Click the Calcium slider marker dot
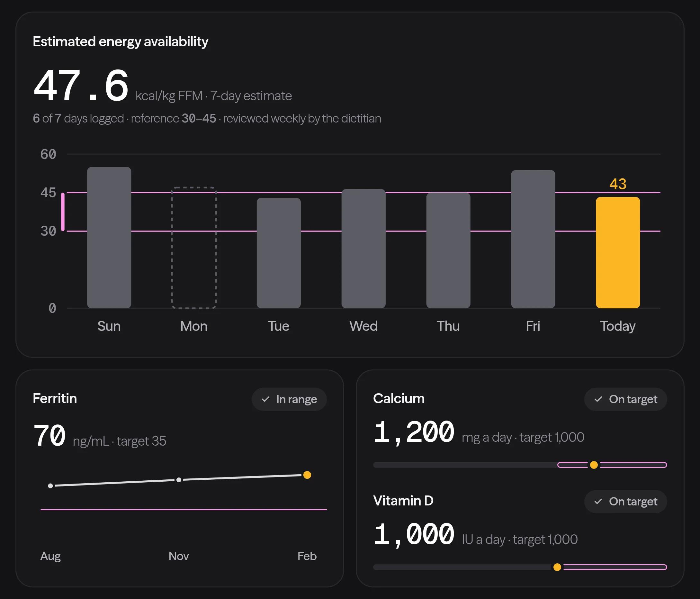Screen dimensions: 700x599 594,465
